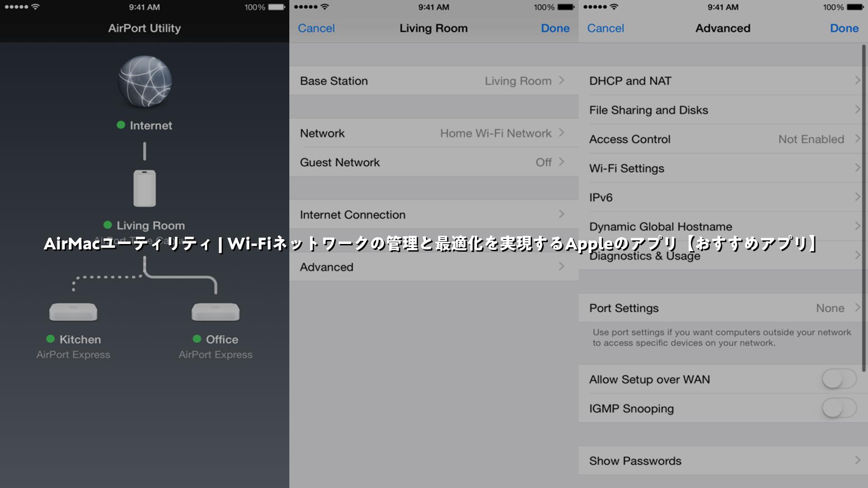The image size is (868, 488).
Task: Tap Wi-Fi signal icon in AirPort Utility status bar
Action: [x=36, y=7]
